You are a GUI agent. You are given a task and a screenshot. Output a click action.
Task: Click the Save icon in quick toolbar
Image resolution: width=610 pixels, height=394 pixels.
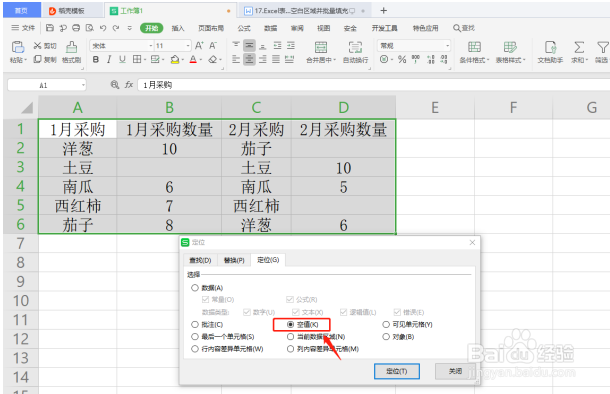tap(50, 28)
